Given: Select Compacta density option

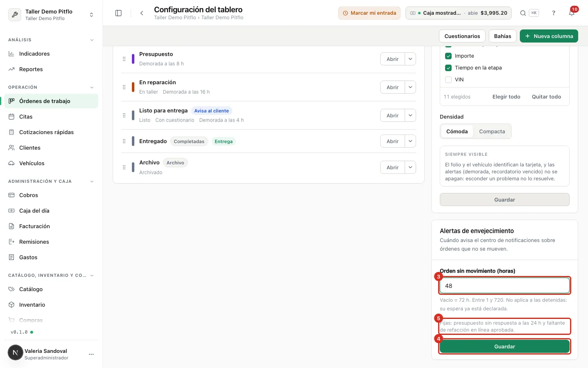Looking at the screenshot, I should point(492,131).
